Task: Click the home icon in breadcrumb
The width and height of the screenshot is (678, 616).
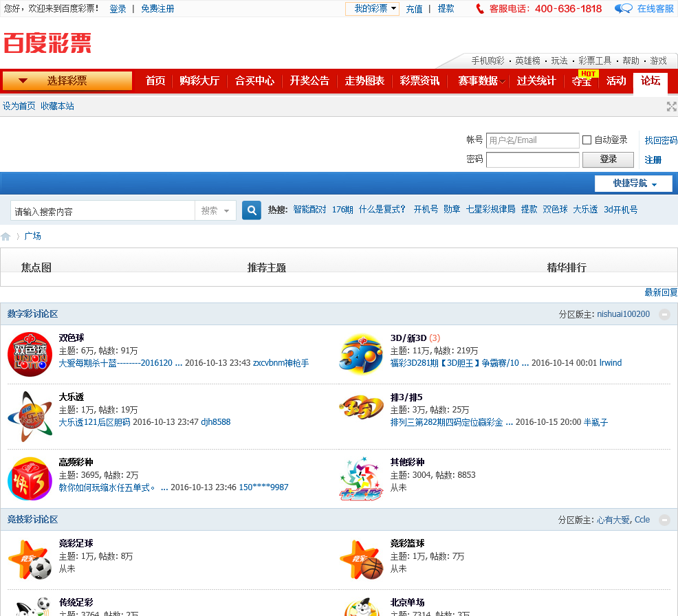Action: [x=6, y=236]
